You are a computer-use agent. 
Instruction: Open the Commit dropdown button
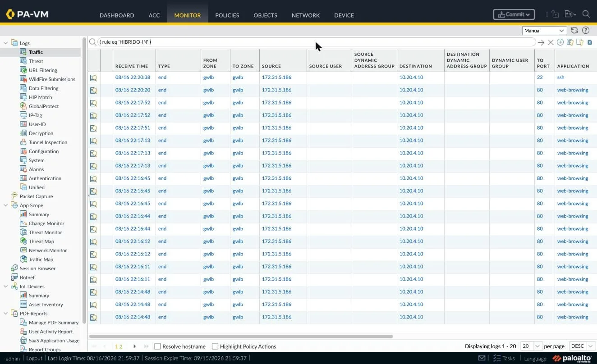(514, 14)
